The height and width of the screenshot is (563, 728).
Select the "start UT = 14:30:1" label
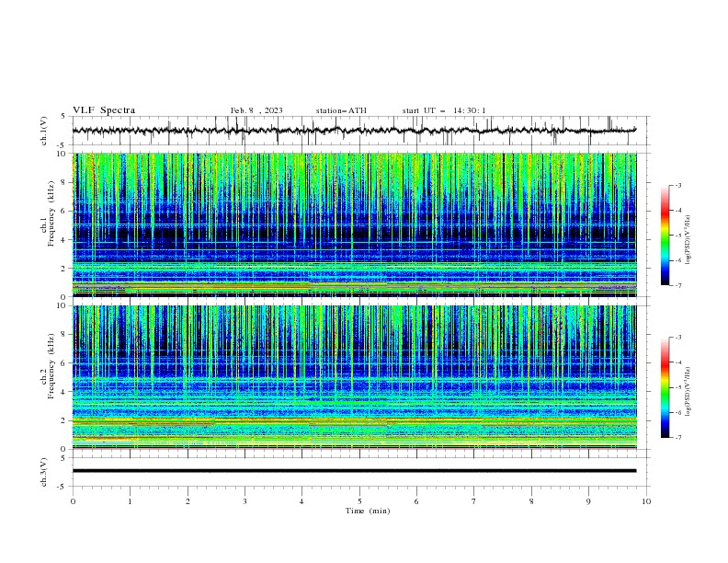[x=443, y=110]
